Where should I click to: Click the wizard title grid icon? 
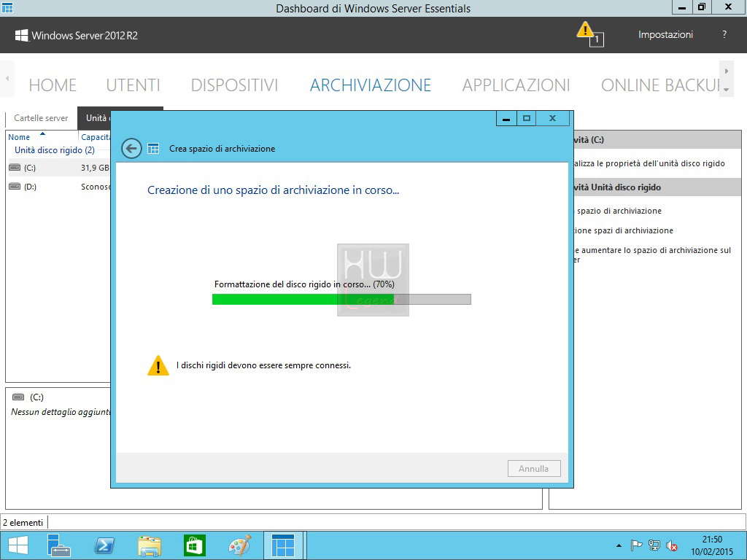[153, 149]
